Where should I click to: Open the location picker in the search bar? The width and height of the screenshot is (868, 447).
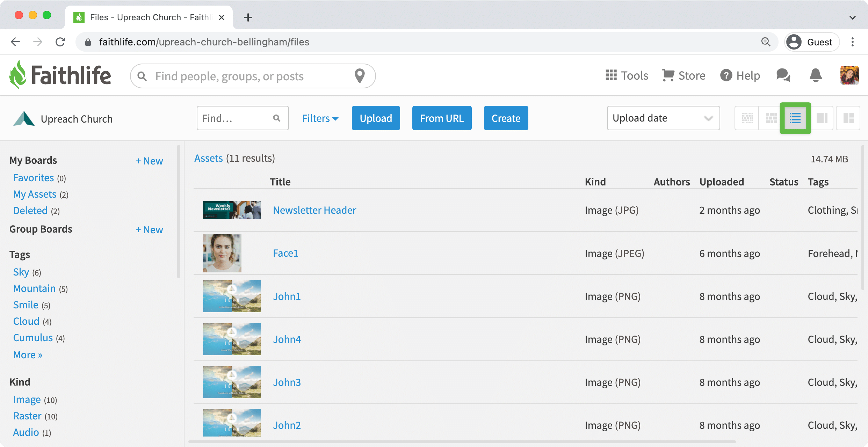[360, 76]
